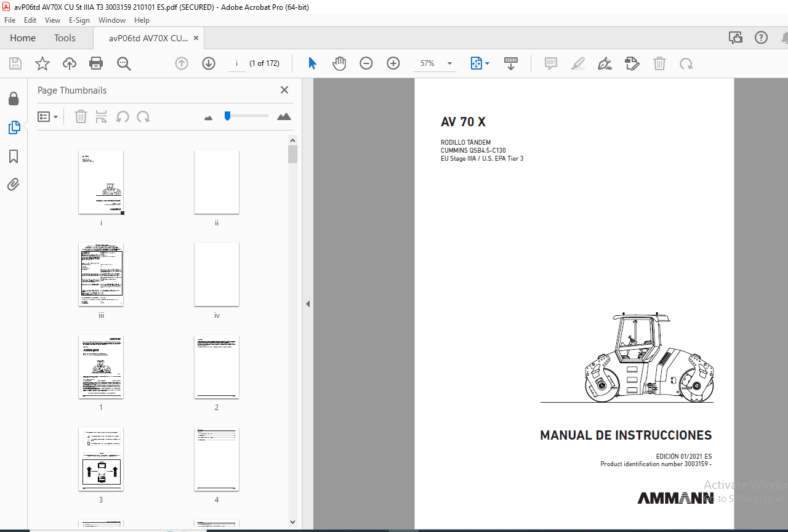Close the Page Thumbnails panel
The width and height of the screenshot is (788, 532).
pos(284,90)
